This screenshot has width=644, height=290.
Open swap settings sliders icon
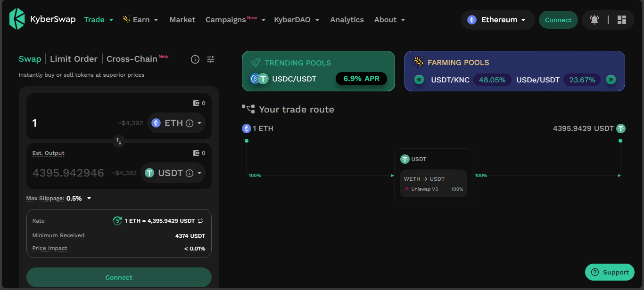coord(211,59)
